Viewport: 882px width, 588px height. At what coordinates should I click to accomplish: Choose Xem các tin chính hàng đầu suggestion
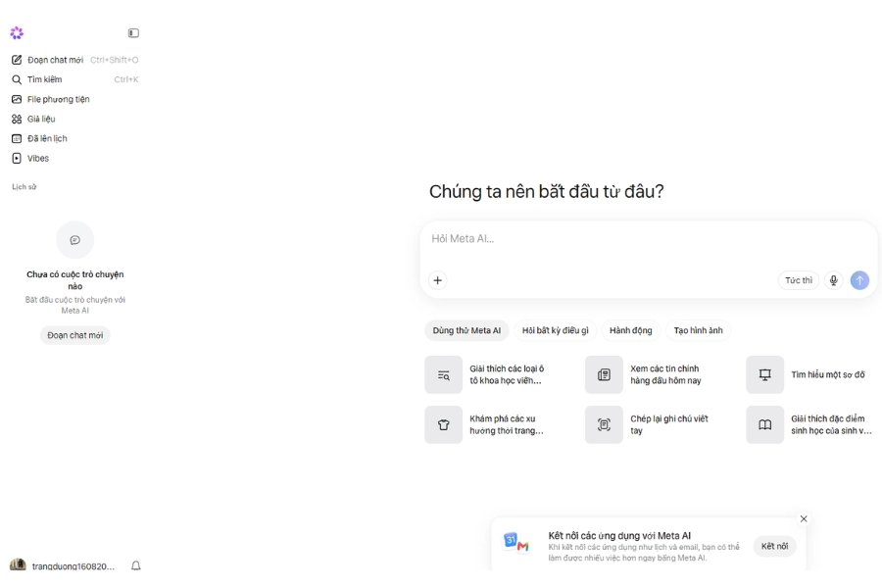tap(657, 374)
